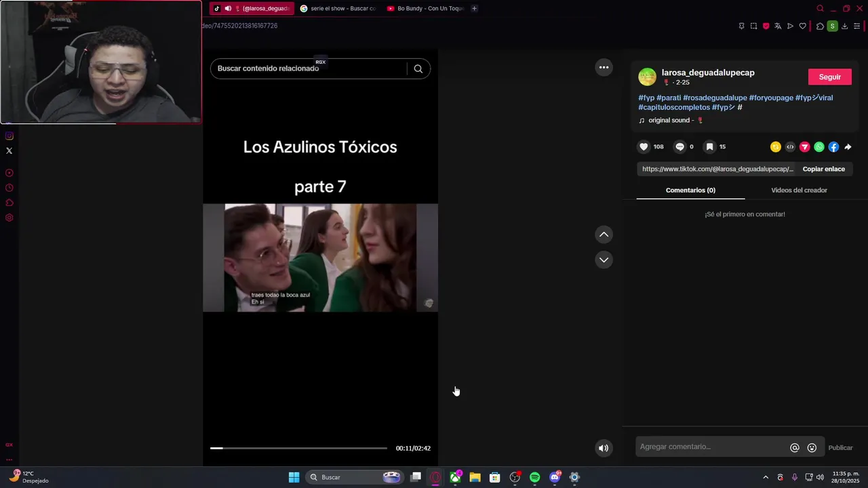
Task: Click the Agregar comentario input field
Action: point(712,447)
